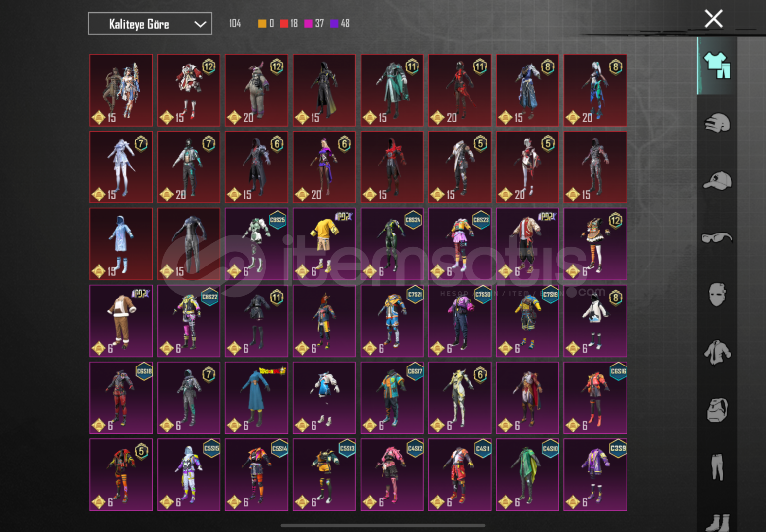766x532 pixels.
Task: Select the C8S24 season outfit
Action: point(392,244)
